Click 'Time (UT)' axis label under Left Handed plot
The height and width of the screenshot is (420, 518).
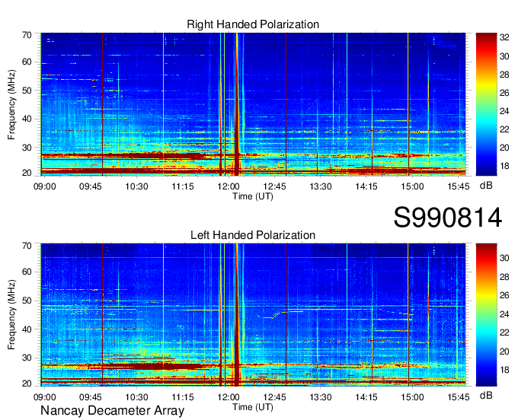(253, 407)
